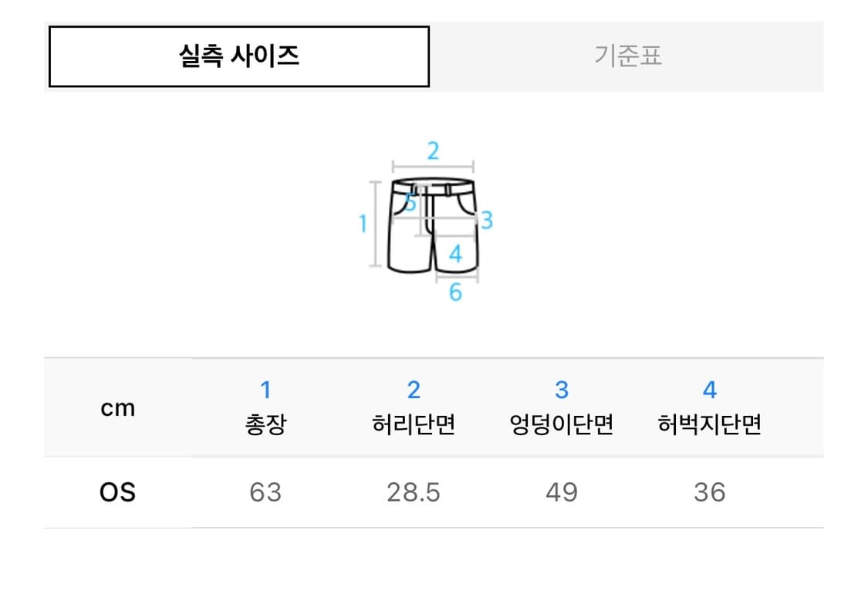The height and width of the screenshot is (591, 868).
Task: Click hem label 6 below the shorts diagram
Action: (x=455, y=292)
